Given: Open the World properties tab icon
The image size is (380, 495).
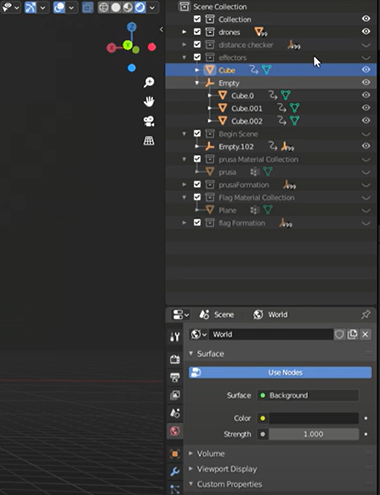Looking at the screenshot, I should [175, 431].
